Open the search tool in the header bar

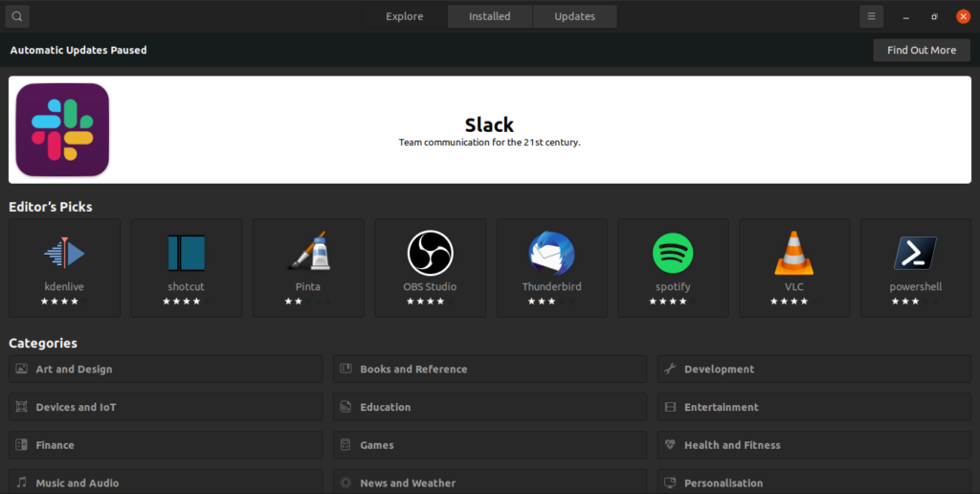[17, 16]
